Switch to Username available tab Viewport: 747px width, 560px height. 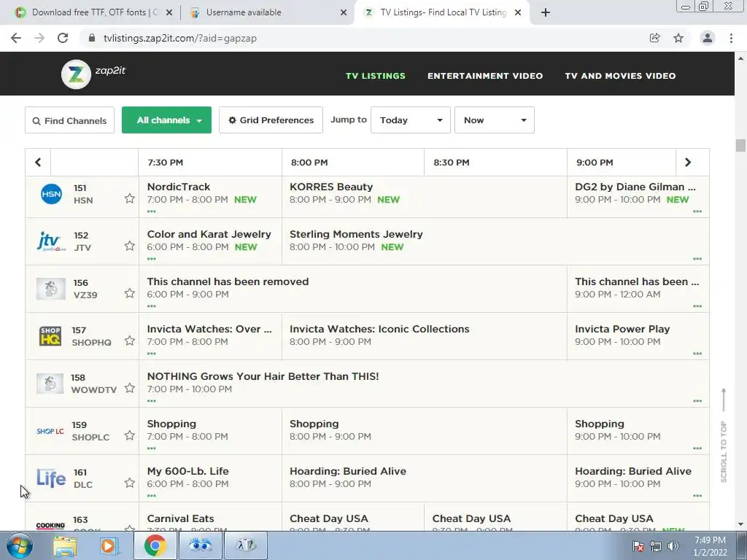(243, 12)
